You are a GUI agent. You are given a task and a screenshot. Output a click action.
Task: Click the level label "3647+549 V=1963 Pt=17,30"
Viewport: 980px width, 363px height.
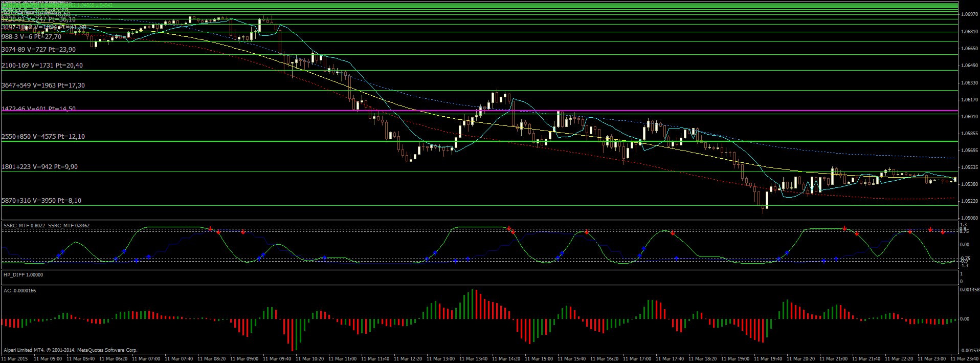pos(43,86)
